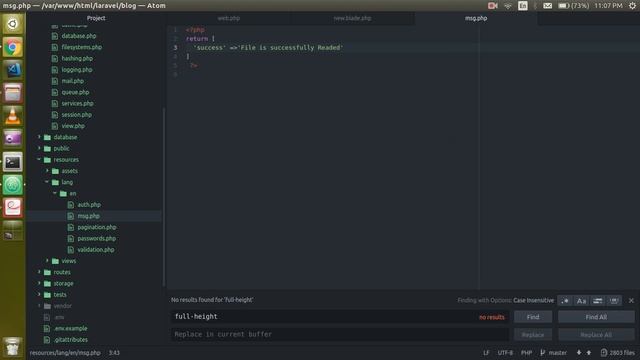640x360 pixels.
Task: Open Visual Studio Code from the launcher
Action: pyautogui.click(x=13, y=70)
